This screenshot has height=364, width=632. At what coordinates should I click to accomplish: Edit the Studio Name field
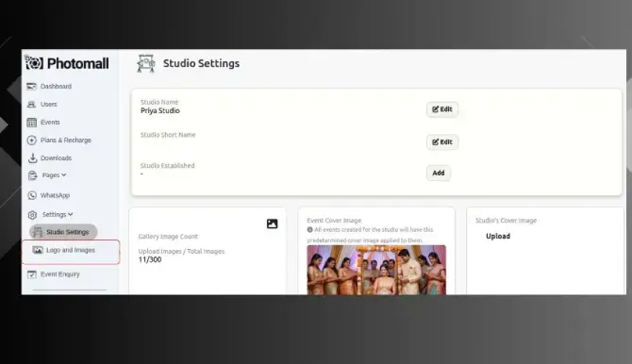442,109
